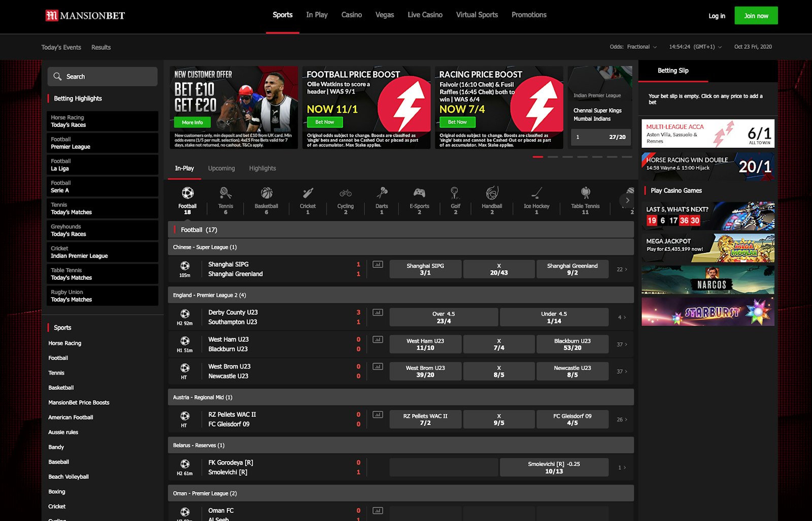Expand all markets for West Ham U23 match
Screen dimensions: 812x521
621,344
